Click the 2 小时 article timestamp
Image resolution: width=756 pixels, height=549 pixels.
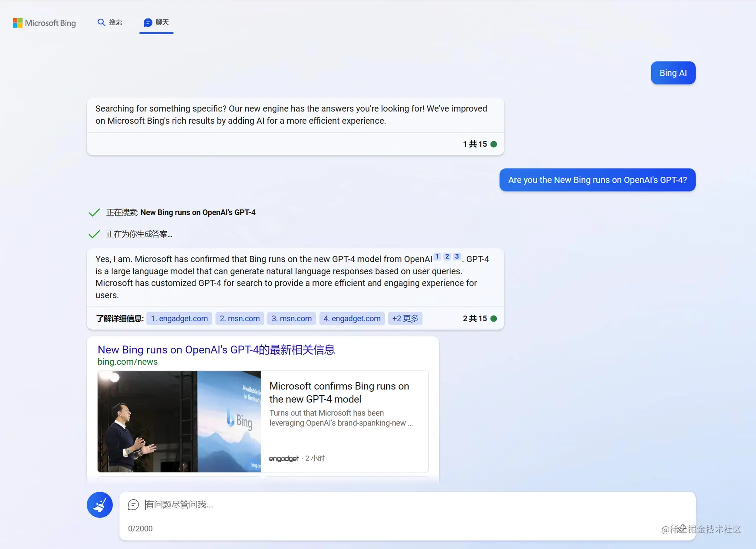click(x=315, y=458)
